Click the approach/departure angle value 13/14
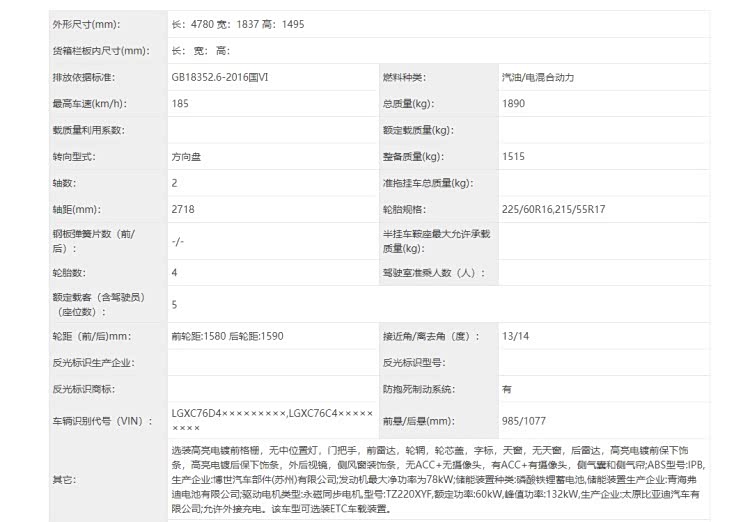The image size is (750, 522). (516, 336)
